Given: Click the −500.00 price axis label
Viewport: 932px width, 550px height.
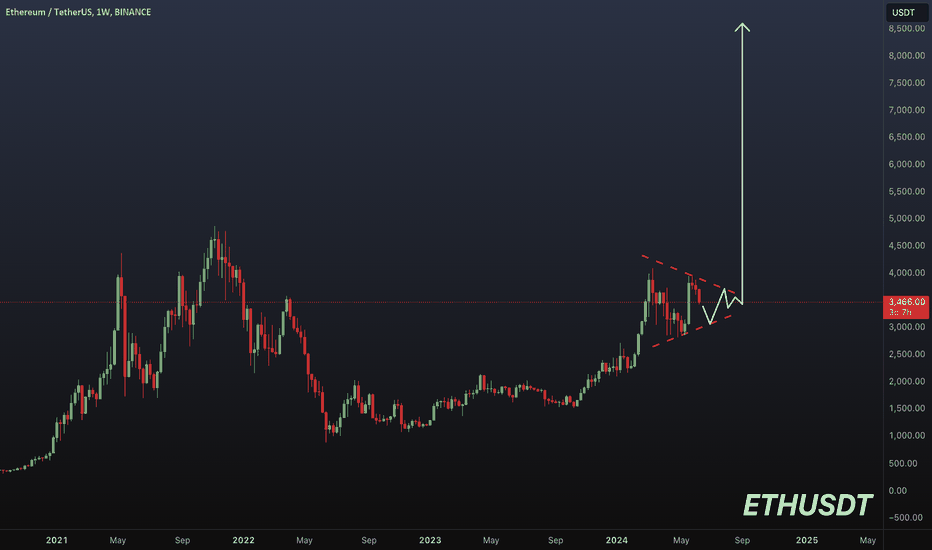Looking at the screenshot, I should pyautogui.click(x=906, y=517).
